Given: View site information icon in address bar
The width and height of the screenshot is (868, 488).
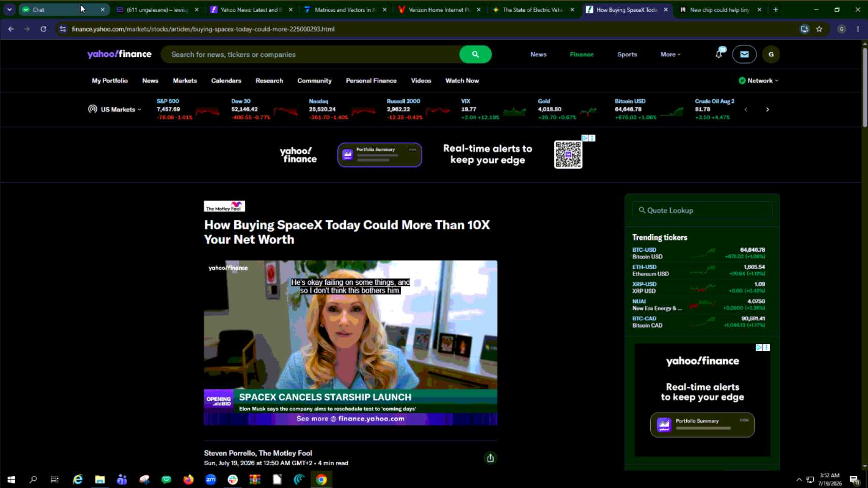Looking at the screenshot, I should 63,29.
